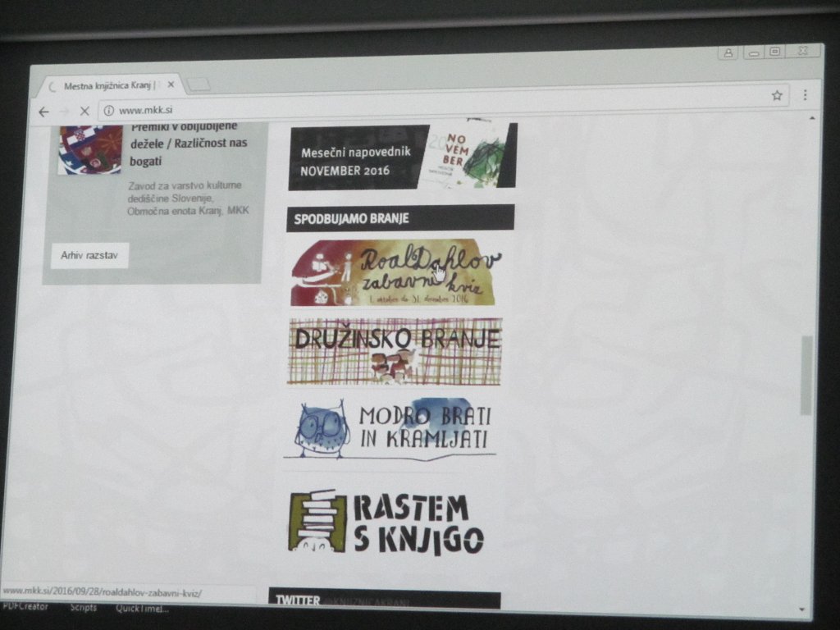This screenshot has width=840, height=630.
Task: Click the page's vertical scrollbar thumb
Action: point(806,376)
